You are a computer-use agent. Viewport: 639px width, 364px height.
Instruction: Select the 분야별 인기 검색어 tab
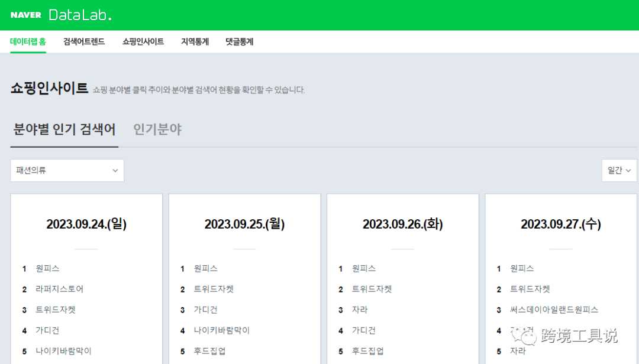[64, 129]
